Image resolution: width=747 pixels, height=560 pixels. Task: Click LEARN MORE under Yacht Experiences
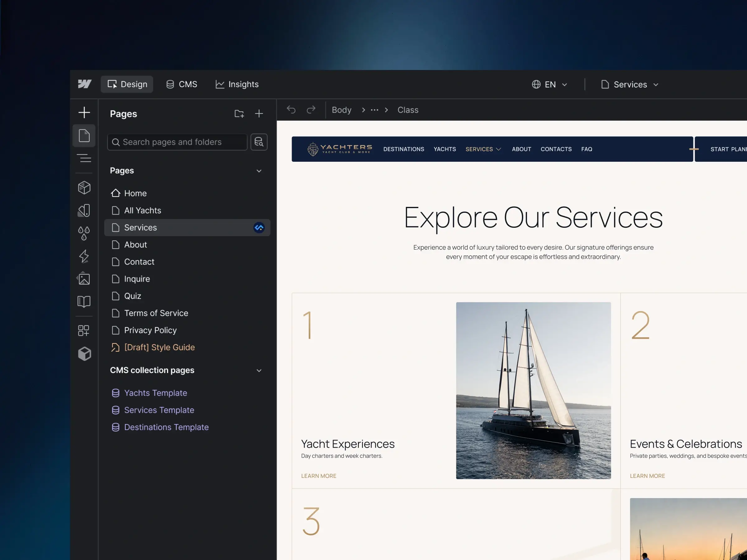tap(318, 476)
